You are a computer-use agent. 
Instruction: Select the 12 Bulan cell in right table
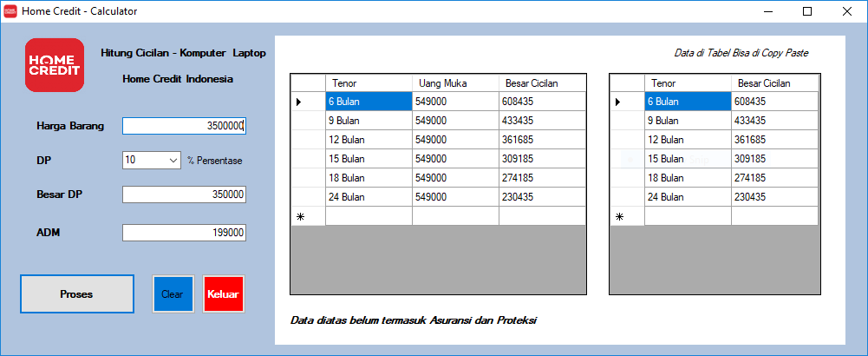point(689,140)
